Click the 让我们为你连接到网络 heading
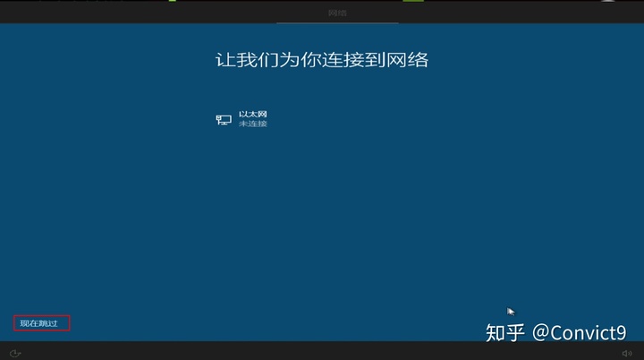644x360 pixels. (x=322, y=60)
